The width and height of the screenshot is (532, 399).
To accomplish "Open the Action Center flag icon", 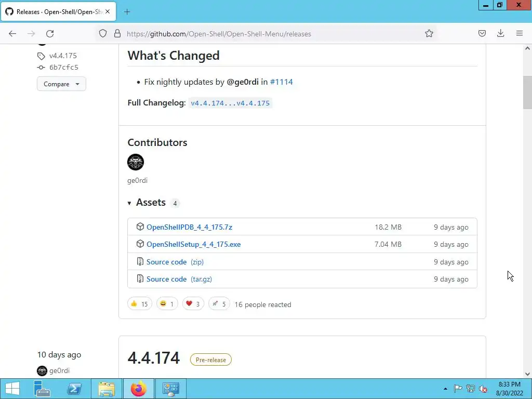I will pos(458,389).
